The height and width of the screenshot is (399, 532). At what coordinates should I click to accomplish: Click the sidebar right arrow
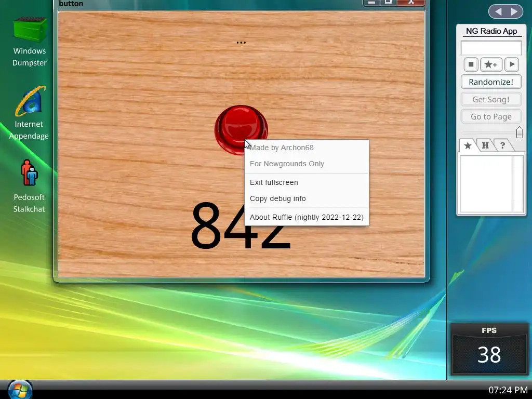point(514,12)
